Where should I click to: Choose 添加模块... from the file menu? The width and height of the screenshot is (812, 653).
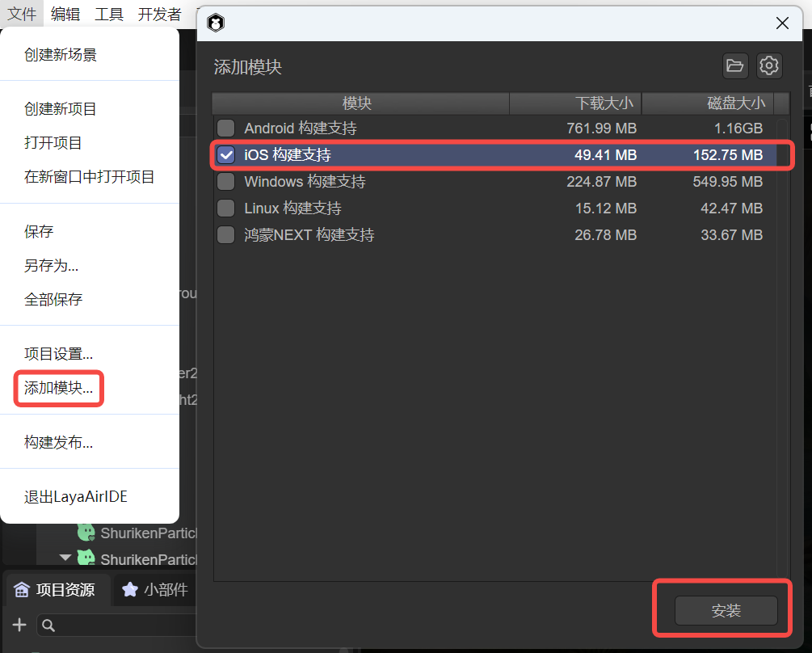(58, 388)
